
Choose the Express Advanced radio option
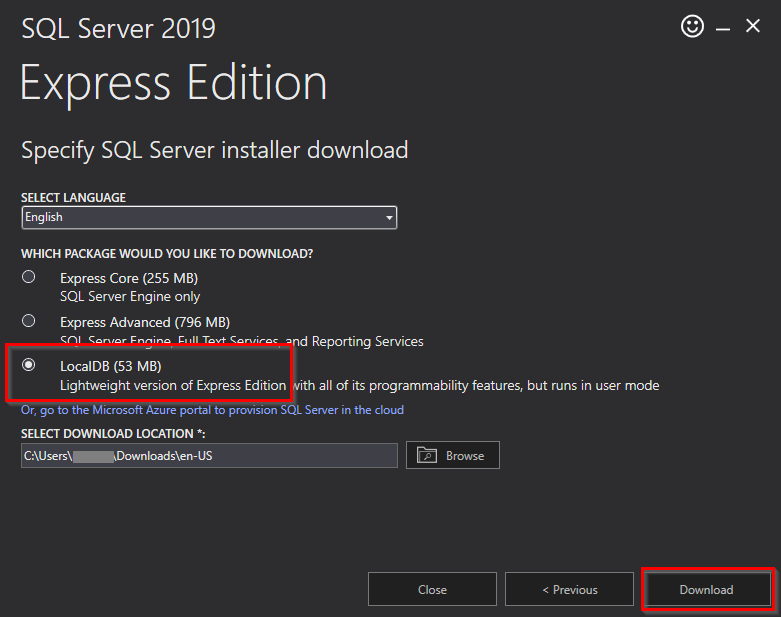[29, 321]
